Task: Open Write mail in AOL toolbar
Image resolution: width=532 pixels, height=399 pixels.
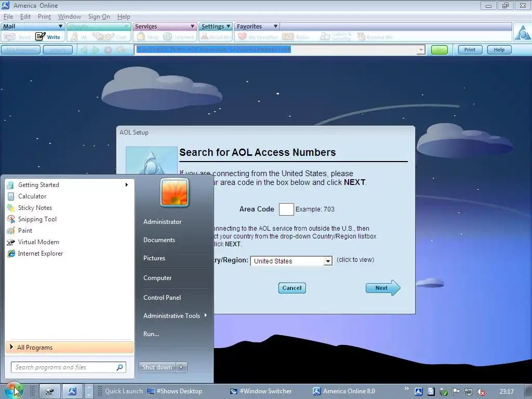Action: 48,37
